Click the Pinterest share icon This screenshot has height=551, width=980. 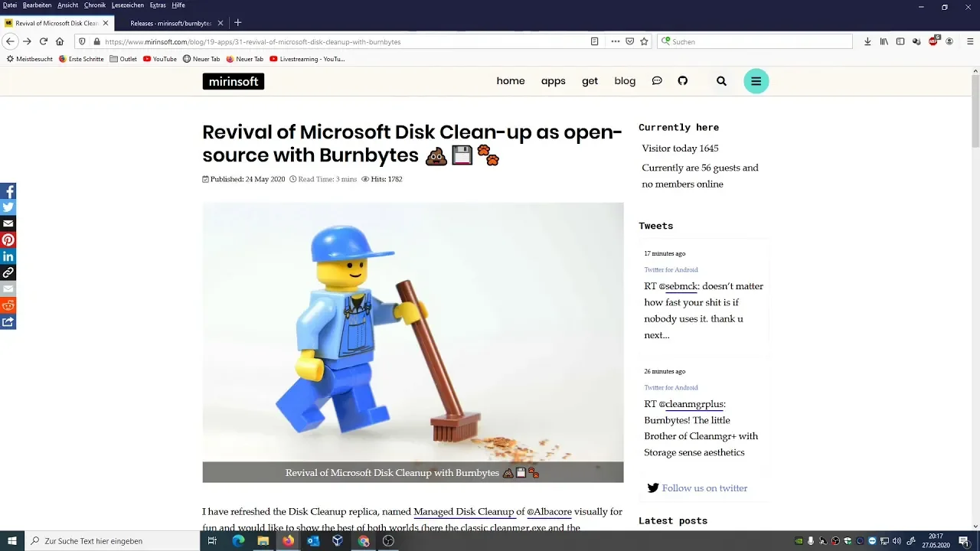8,240
